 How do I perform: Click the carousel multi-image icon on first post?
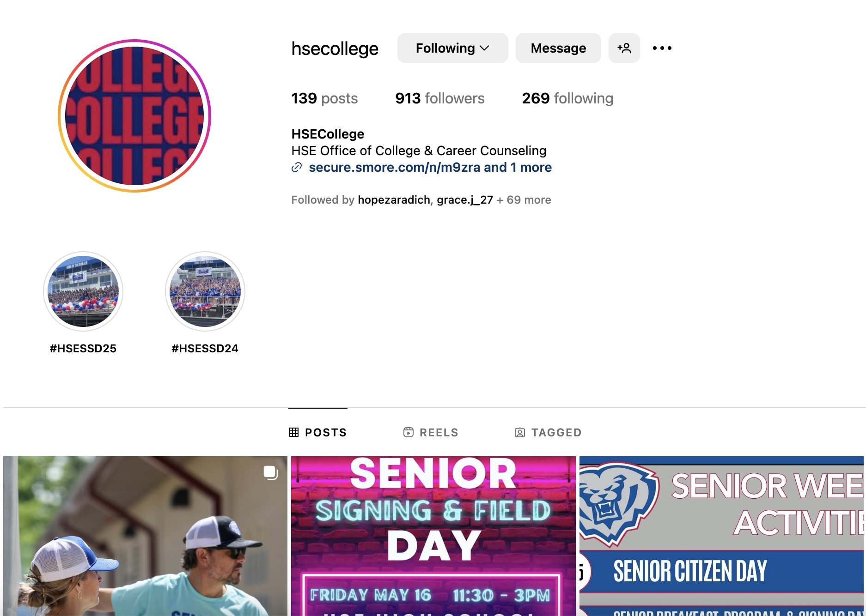point(270,472)
